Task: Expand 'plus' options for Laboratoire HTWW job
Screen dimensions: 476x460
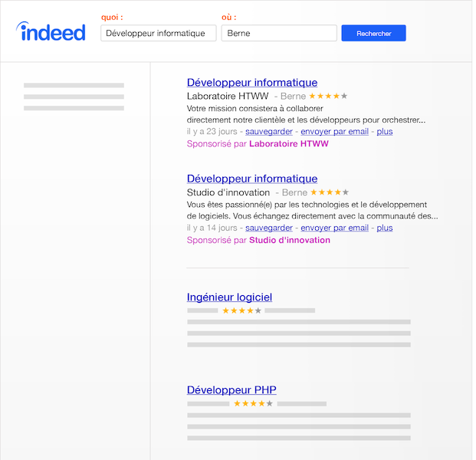Action: point(385,131)
